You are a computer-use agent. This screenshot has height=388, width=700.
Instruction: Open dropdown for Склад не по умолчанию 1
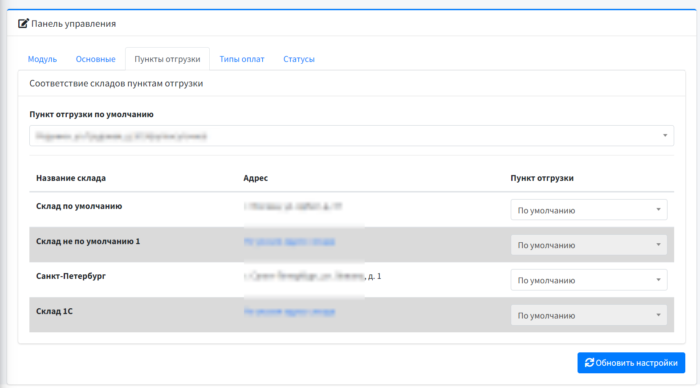point(589,245)
